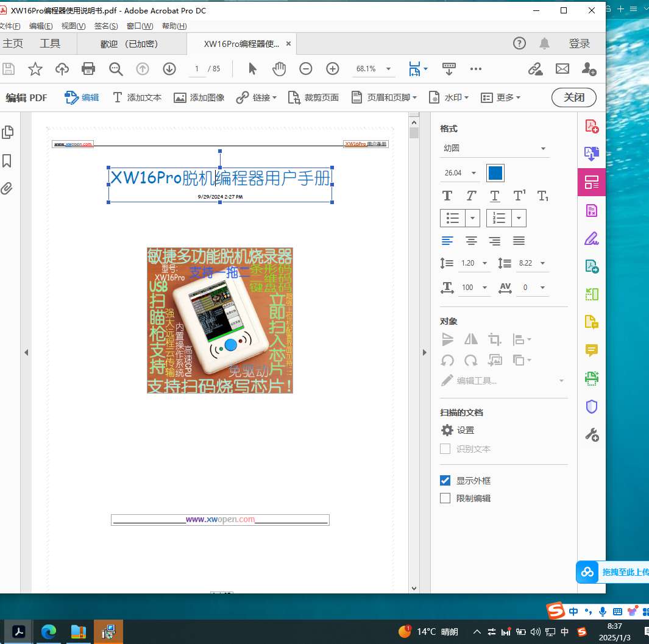
Task: Open Create PDF tool in right rail
Action: coord(592,126)
